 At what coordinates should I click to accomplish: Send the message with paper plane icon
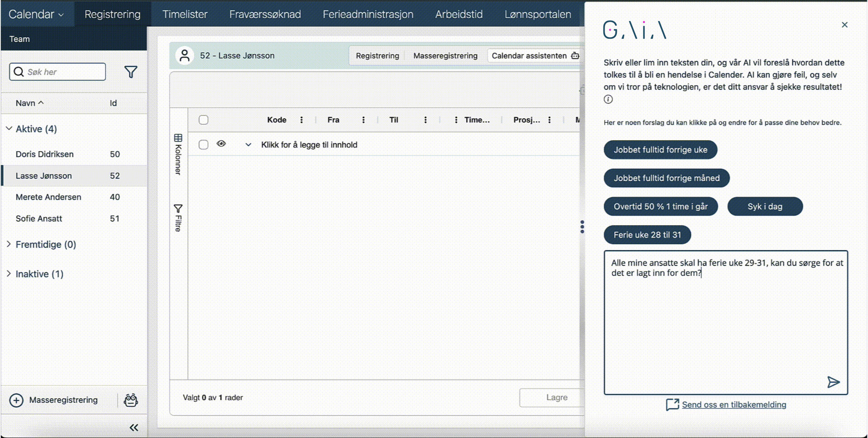pos(833,382)
